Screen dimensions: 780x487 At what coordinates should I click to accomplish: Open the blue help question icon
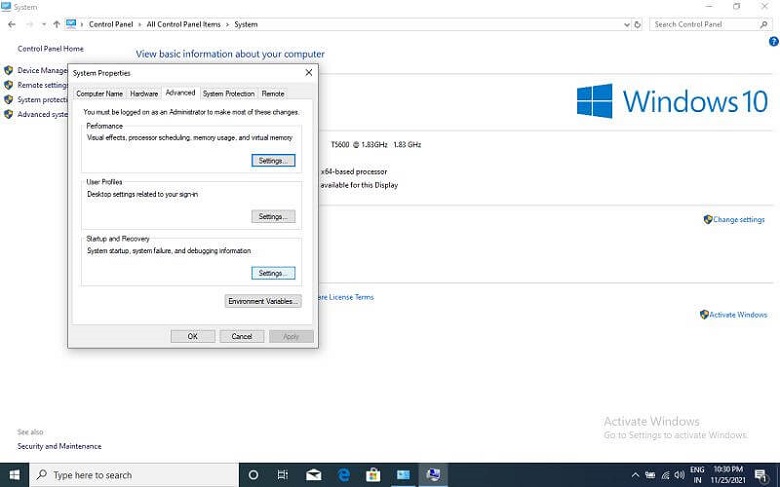(x=774, y=42)
